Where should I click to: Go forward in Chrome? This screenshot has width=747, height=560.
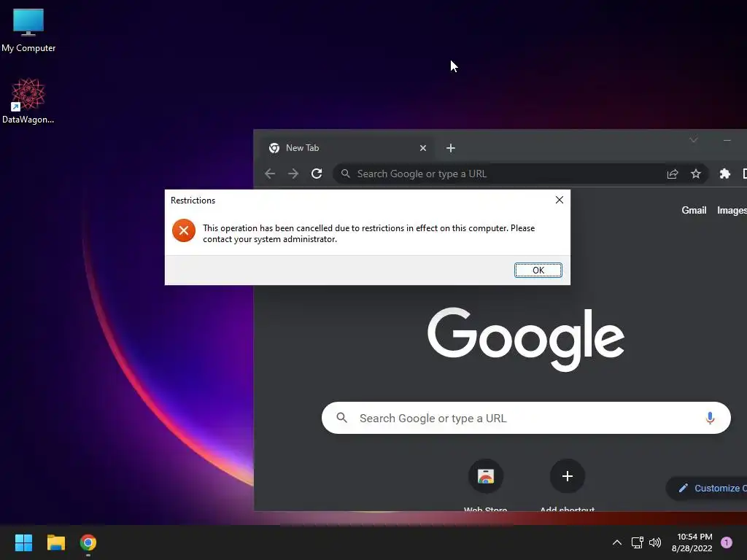point(293,174)
